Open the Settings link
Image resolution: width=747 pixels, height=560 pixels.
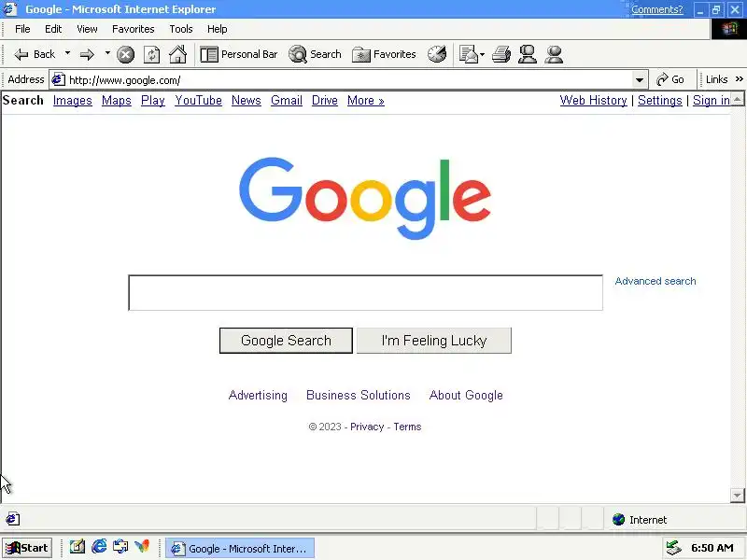pos(660,101)
